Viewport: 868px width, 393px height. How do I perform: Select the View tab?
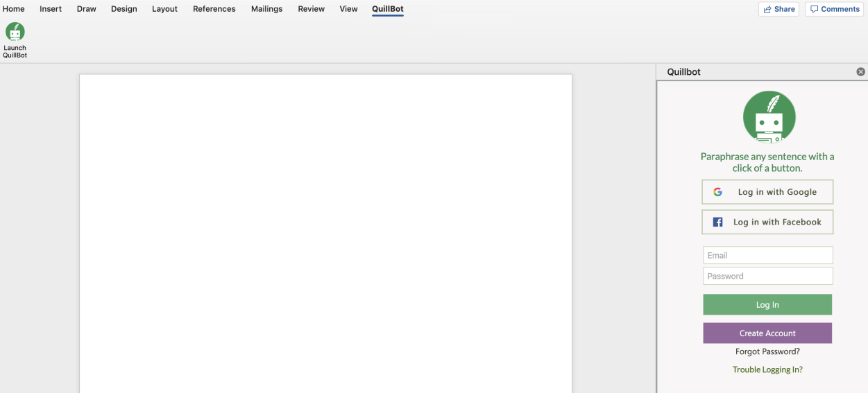click(348, 9)
